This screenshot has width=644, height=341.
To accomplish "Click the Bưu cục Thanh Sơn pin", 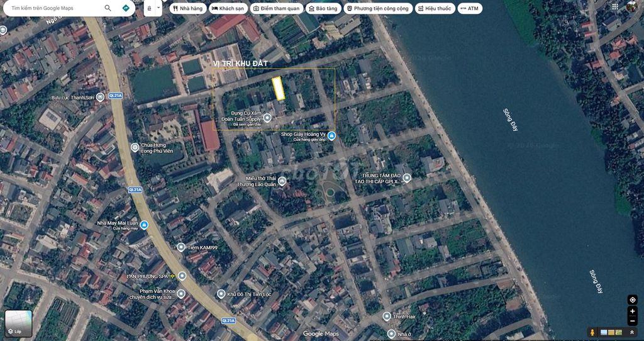I will (100, 98).
